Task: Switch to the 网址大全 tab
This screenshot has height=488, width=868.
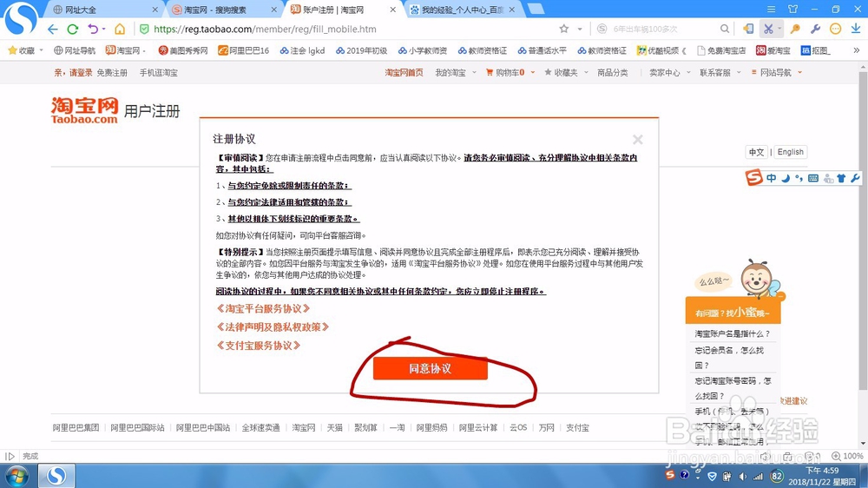Action: [105, 10]
